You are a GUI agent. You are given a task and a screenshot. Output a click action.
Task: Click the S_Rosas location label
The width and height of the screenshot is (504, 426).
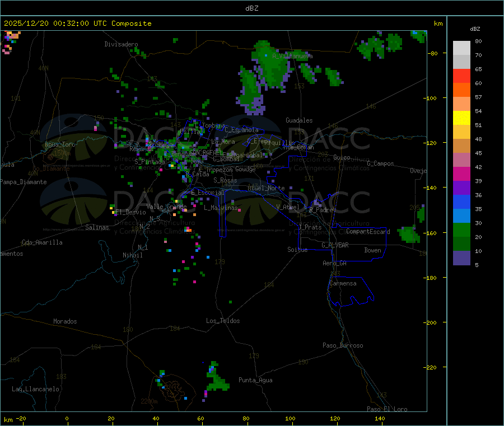[225, 180]
